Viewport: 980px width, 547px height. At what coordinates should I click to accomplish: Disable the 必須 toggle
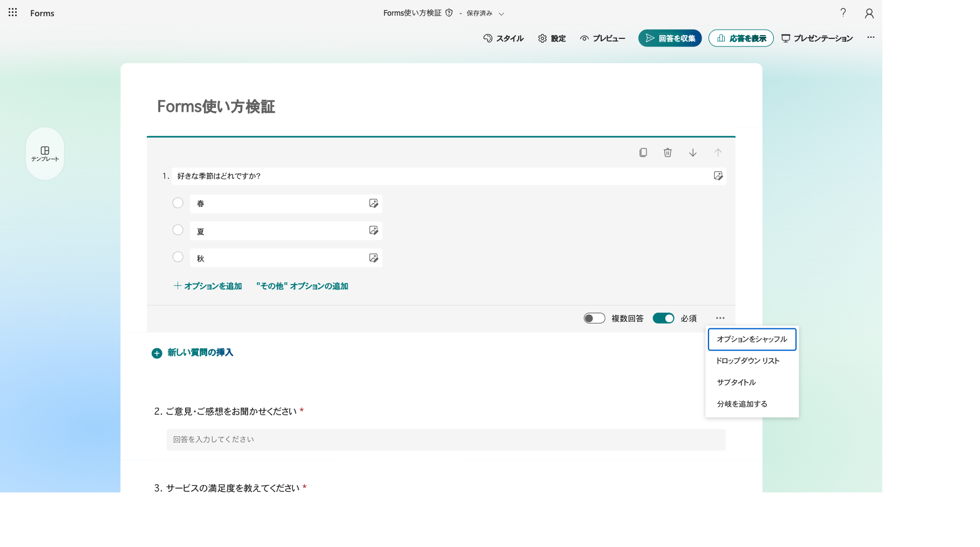(x=663, y=319)
